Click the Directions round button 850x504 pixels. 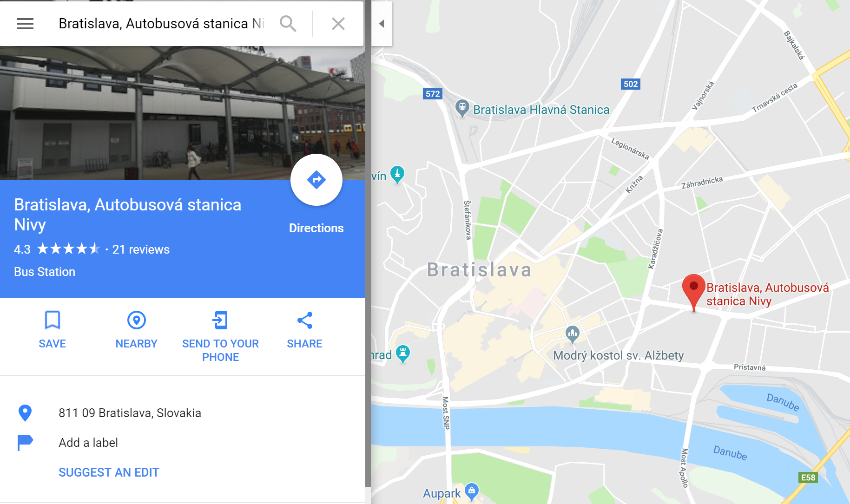coord(316,180)
